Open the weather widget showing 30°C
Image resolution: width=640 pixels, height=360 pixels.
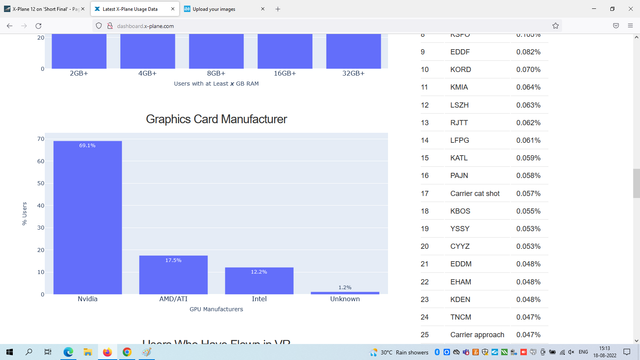399,352
